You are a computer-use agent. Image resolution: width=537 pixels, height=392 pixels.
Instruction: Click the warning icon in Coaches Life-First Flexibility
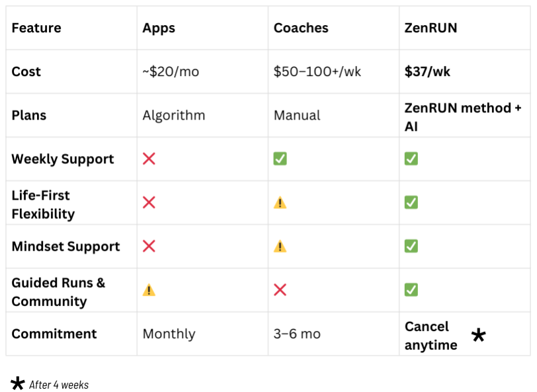coord(280,203)
